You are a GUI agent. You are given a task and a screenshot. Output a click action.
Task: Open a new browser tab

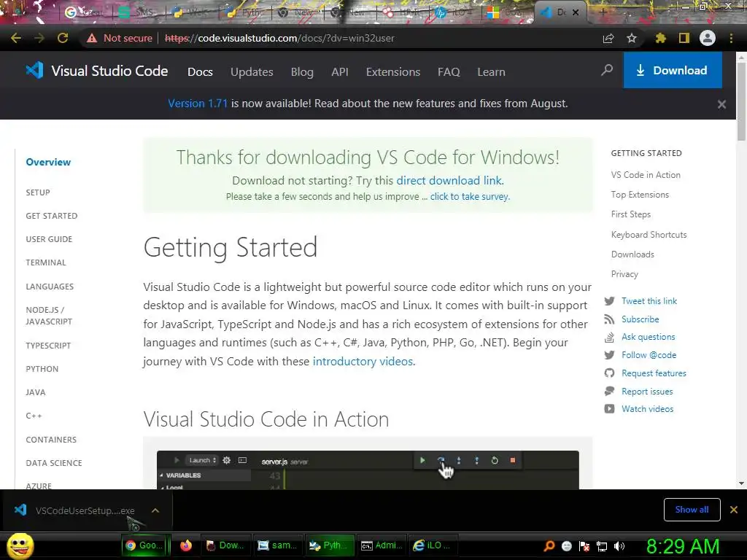point(602,13)
